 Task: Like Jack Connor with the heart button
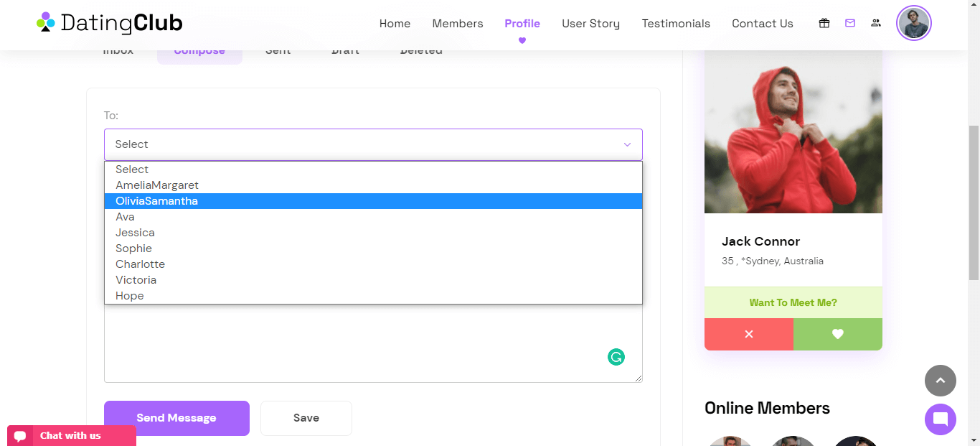pyautogui.click(x=838, y=334)
